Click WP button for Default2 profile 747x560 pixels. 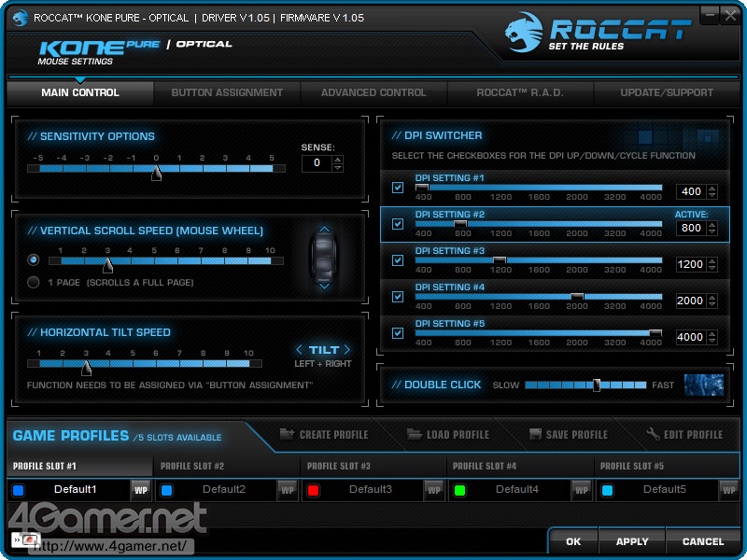(288, 490)
